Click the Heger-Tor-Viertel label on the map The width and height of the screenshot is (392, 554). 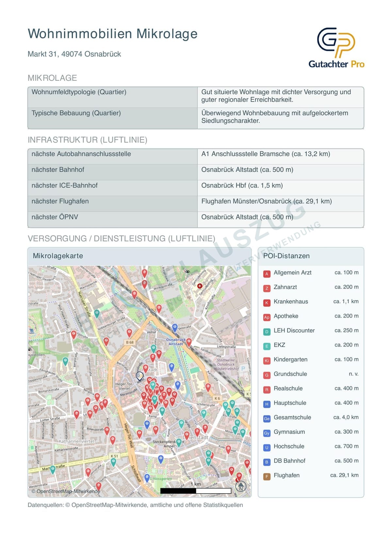[x=124, y=386]
